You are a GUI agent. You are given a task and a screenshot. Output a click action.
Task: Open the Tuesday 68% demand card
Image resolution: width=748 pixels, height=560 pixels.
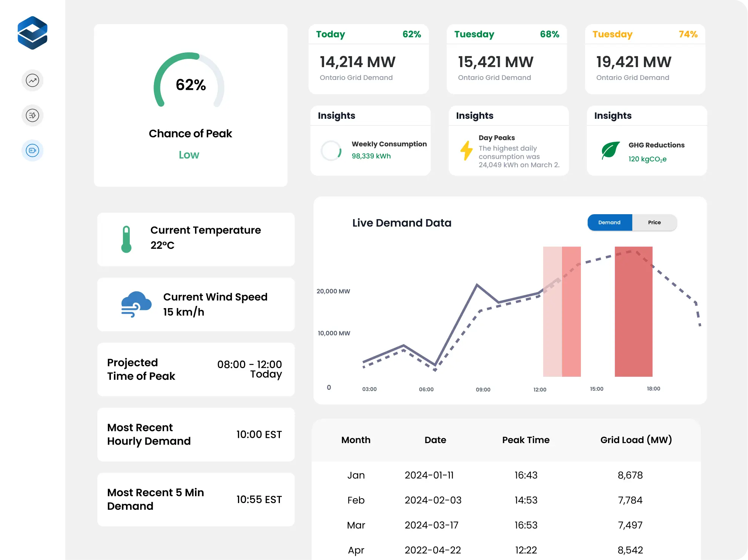[x=507, y=59]
